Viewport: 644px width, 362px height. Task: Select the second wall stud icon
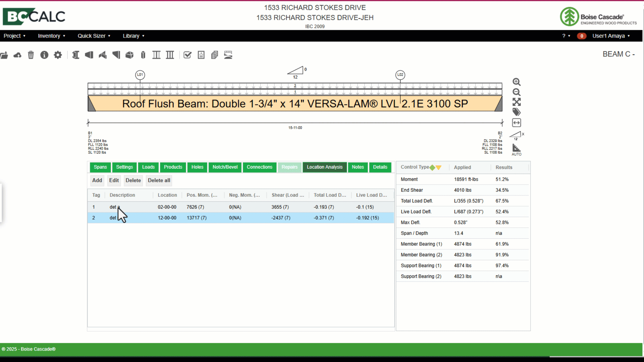(170, 55)
